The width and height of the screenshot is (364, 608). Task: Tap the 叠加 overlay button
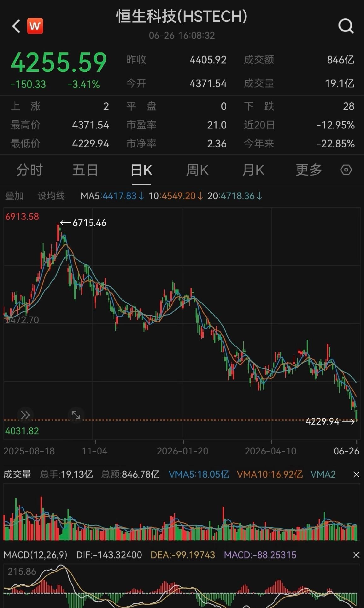pos(14,196)
